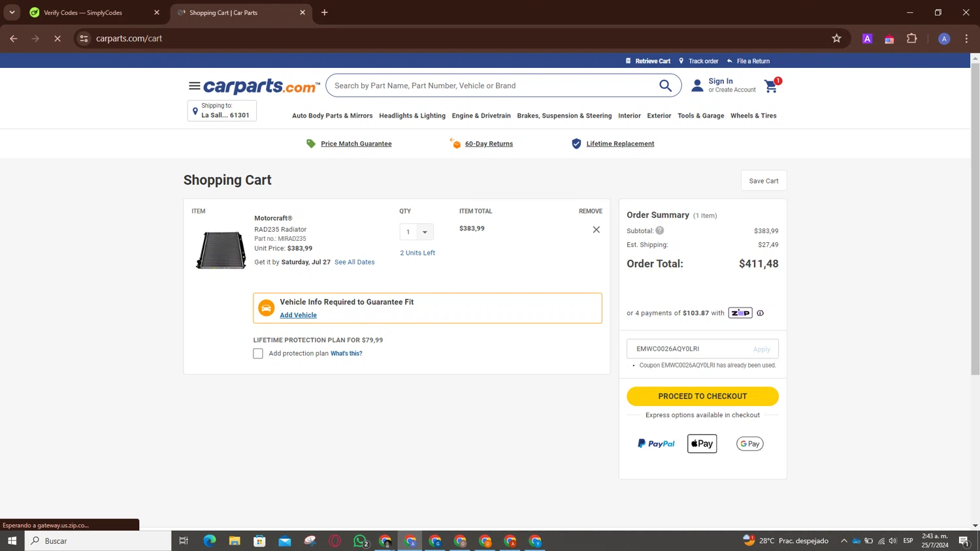Click the Save Cart button
This screenshot has width=980, height=551.
(764, 181)
